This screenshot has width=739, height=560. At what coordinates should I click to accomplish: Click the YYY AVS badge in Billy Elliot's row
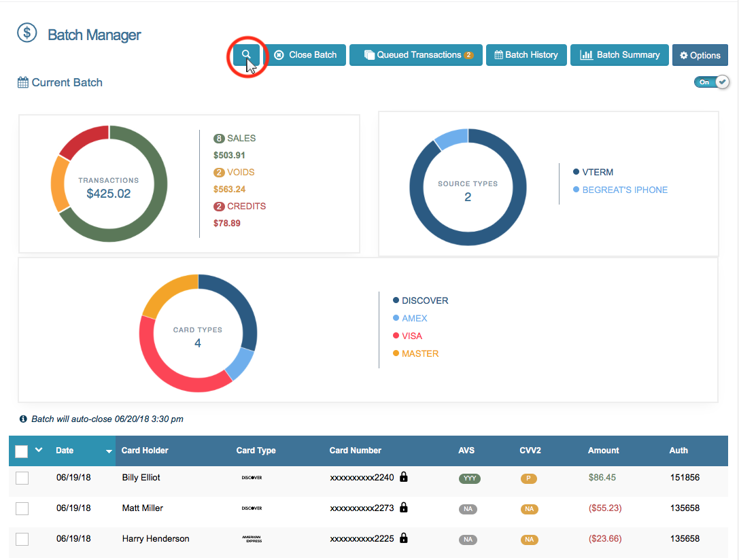tap(469, 478)
